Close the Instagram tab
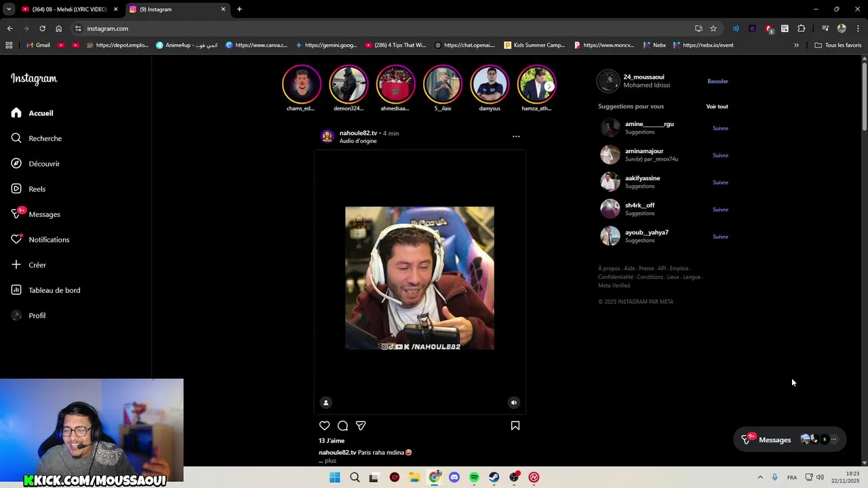Screen dimensions: 868x488 pyautogui.click(x=223, y=9)
